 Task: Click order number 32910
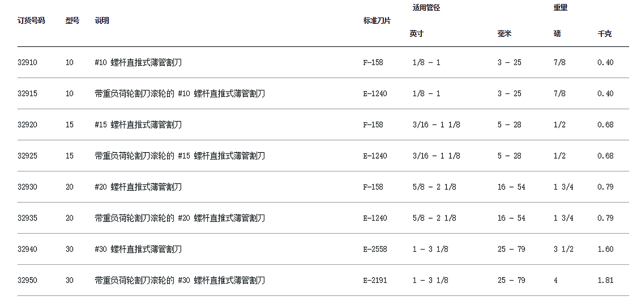28,62
